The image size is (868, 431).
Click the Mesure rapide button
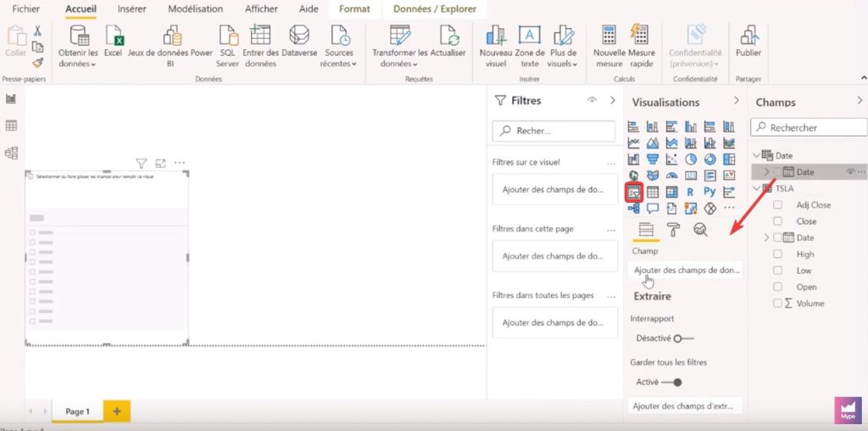(642, 47)
